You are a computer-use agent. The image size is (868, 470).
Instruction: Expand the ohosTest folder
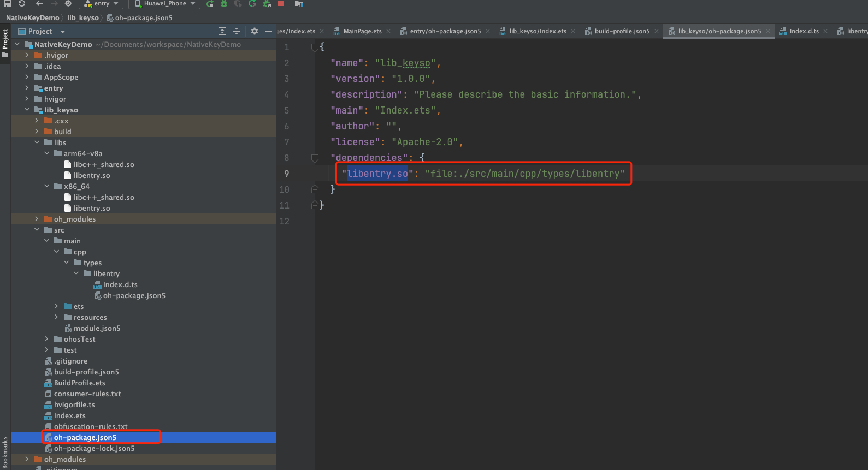(46, 339)
